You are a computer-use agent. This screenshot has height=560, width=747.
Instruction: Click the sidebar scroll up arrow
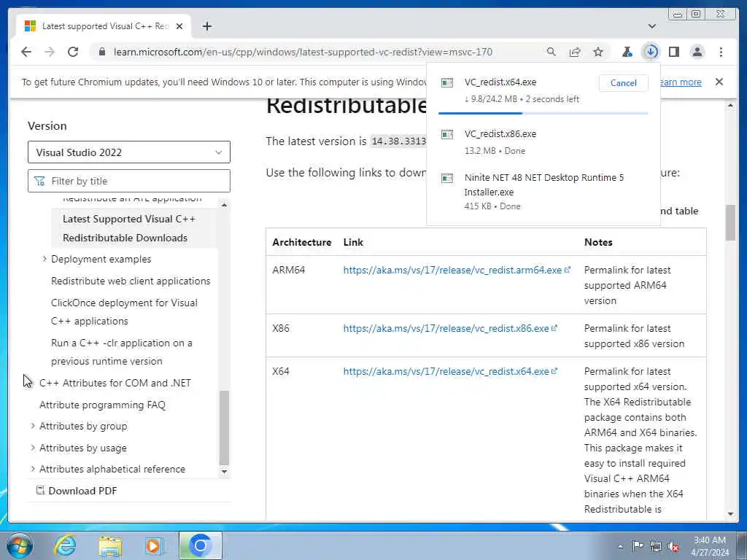click(x=225, y=205)
